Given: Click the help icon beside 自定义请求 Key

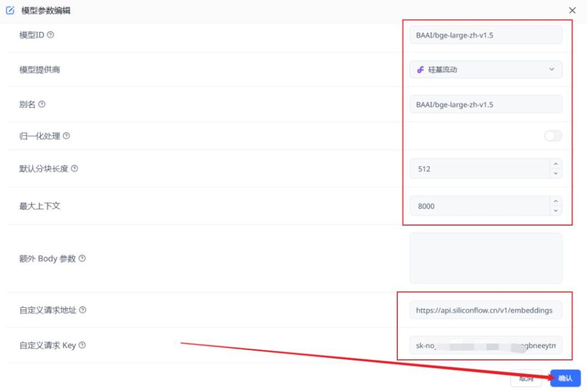Looking at the screenshot, I should pos(82,345).
